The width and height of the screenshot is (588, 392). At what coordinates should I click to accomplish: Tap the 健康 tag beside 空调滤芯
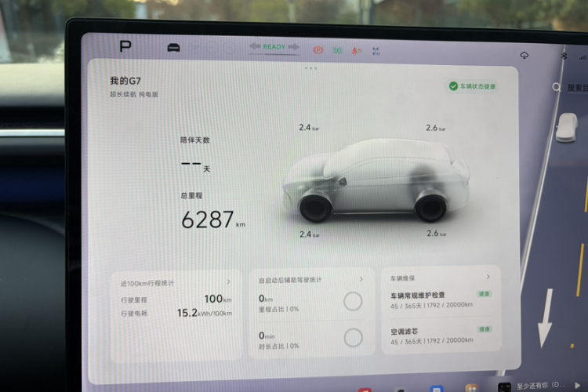pyautogui.click(x=485, y=329)
